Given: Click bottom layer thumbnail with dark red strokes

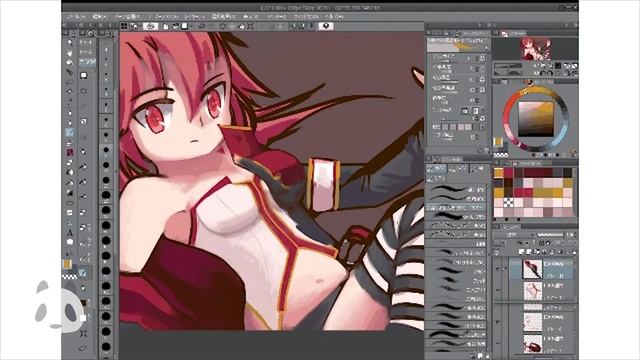Looking at the screenshot, I should coord(533,343).
